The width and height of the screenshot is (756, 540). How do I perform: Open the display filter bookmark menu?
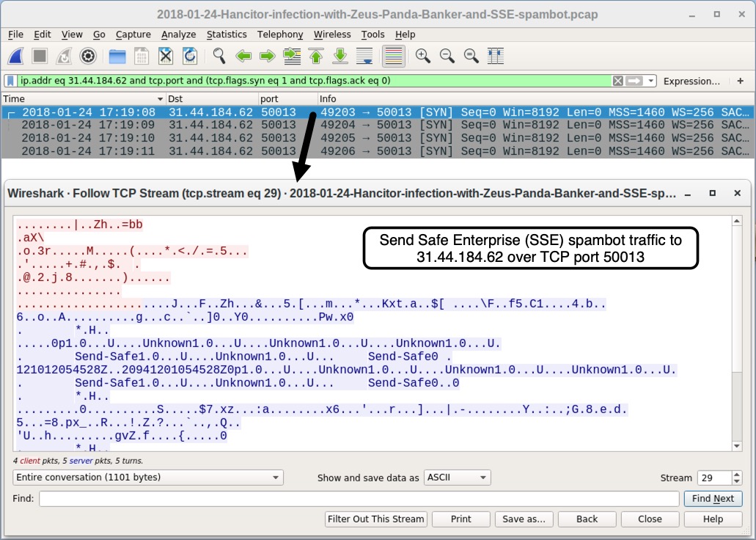(x=10, y=81)
